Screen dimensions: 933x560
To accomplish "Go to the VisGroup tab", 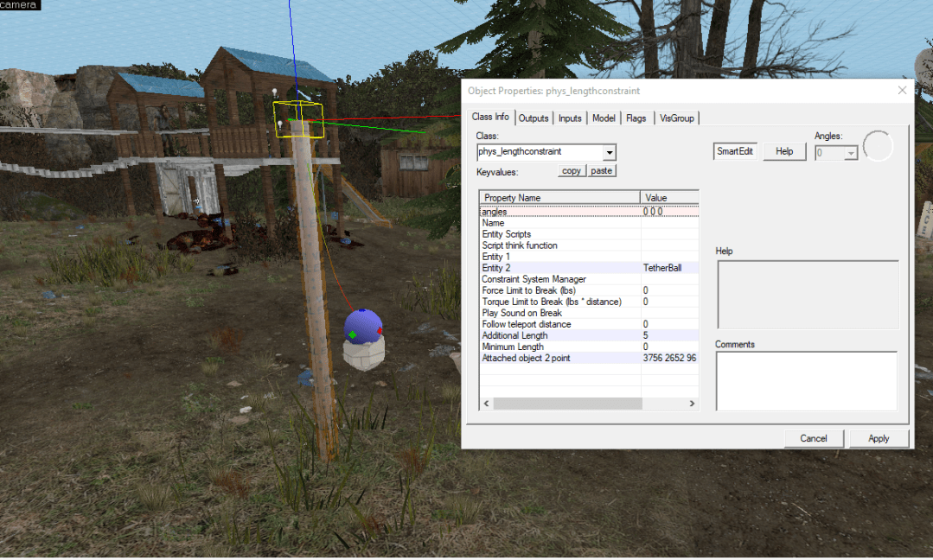I will pos(676,118).
